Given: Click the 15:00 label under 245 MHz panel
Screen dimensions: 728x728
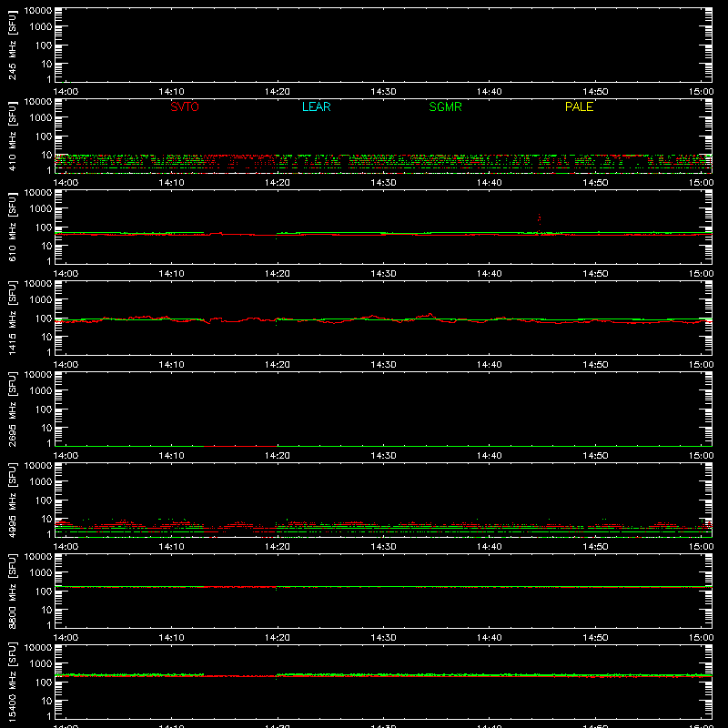Looking at the screenshot, I should (x=701, y=92).
